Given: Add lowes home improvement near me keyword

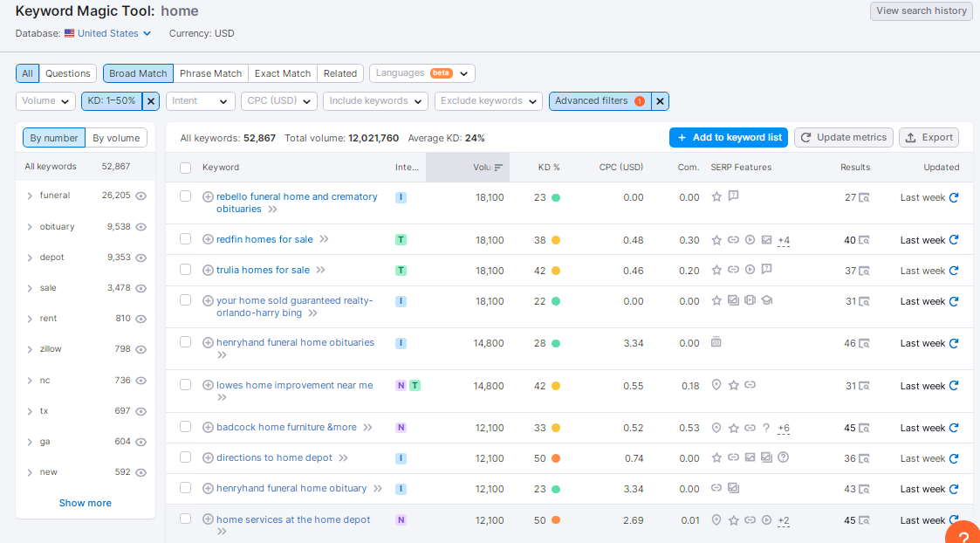Looking at the screenshot, I should (x=208, y=385).
